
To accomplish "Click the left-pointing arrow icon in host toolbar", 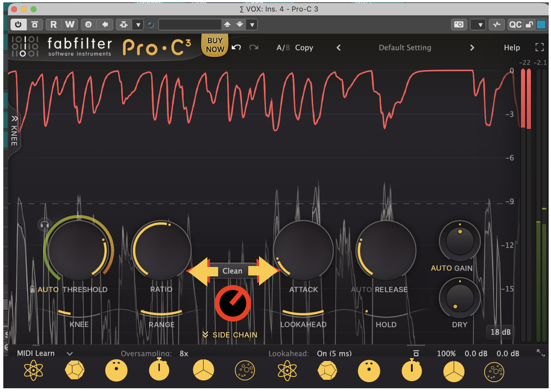I will pos(105,24).
